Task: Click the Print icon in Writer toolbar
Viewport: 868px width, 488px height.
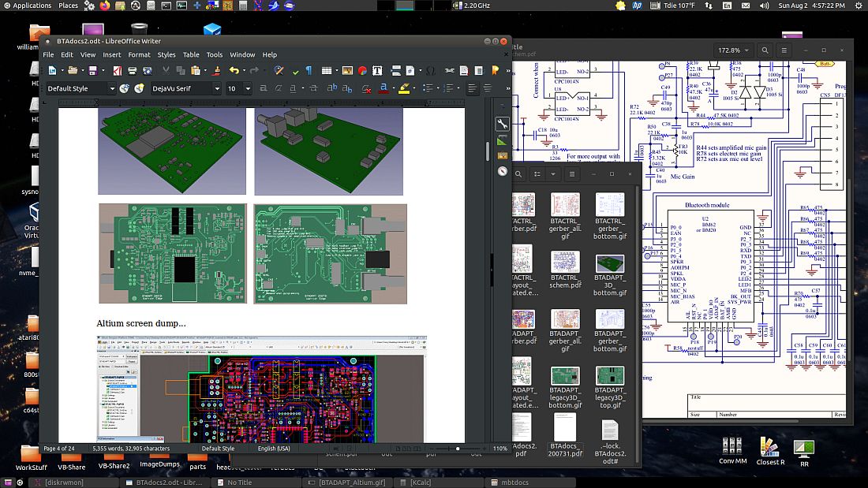Action: tap(133, 70)
